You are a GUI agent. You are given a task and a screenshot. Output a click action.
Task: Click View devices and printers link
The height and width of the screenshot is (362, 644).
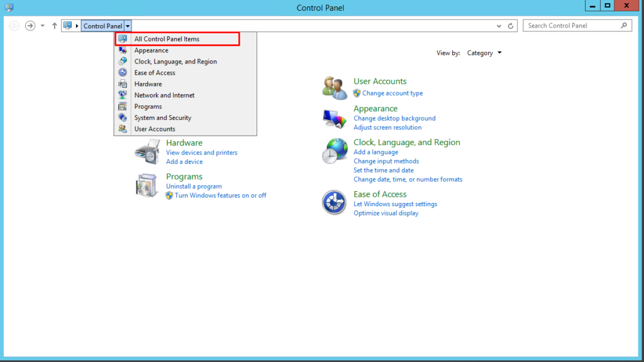202,152
